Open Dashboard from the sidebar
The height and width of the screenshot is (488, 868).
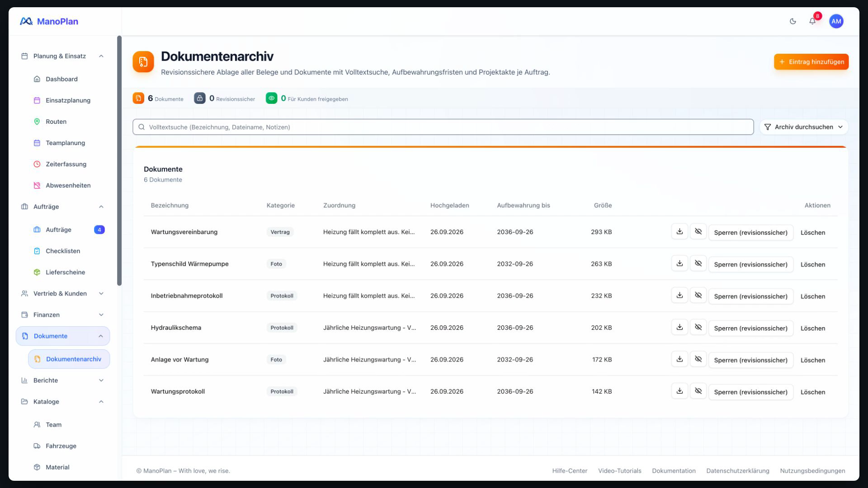69,79
